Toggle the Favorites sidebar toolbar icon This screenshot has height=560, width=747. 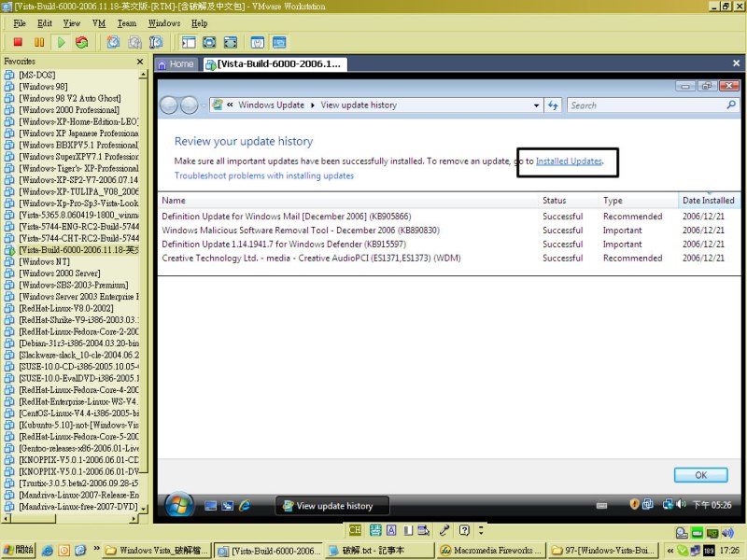(x=189, y=42)
